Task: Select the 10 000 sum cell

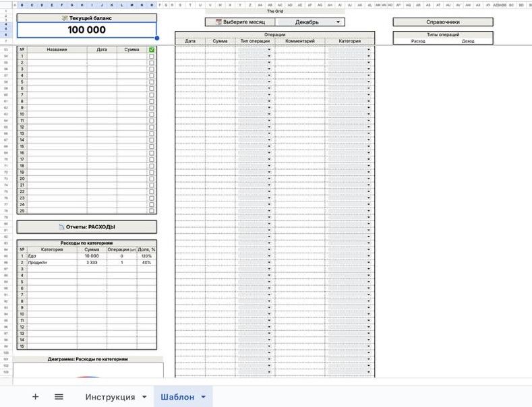Action: [92, 256]
